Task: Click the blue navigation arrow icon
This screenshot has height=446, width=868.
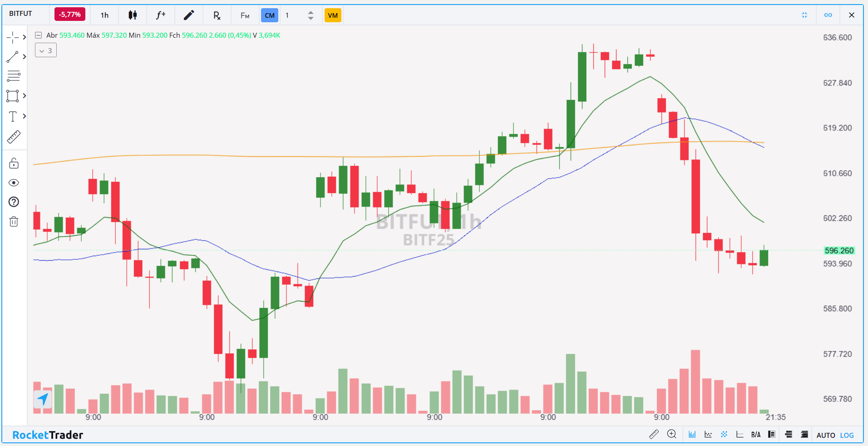Action: [x=43, y=399]
